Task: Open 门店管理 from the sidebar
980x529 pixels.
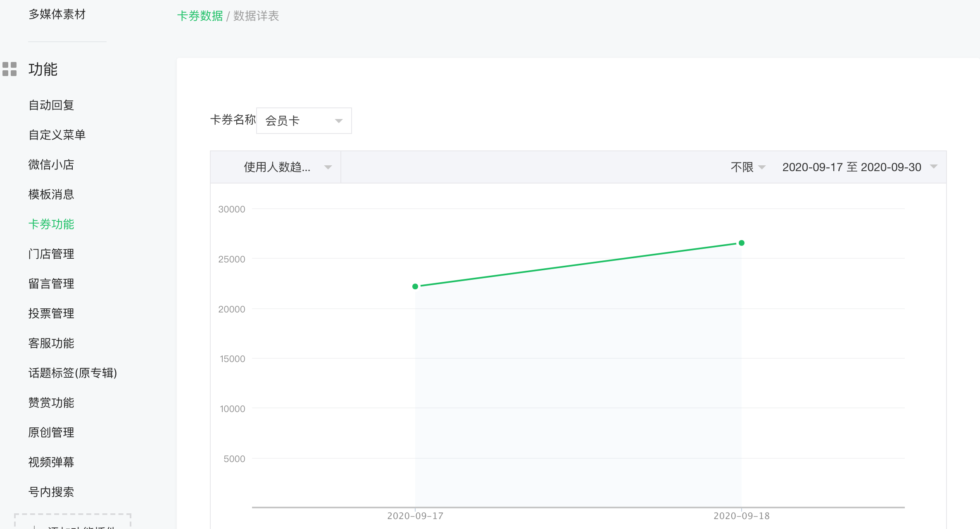Action: [x=51, y=254]
